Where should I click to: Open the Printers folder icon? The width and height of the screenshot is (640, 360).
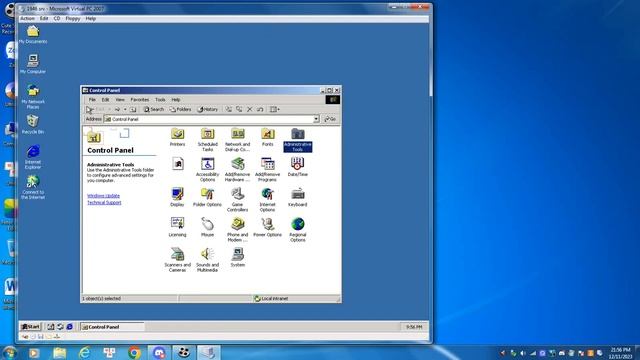(178, 138)
